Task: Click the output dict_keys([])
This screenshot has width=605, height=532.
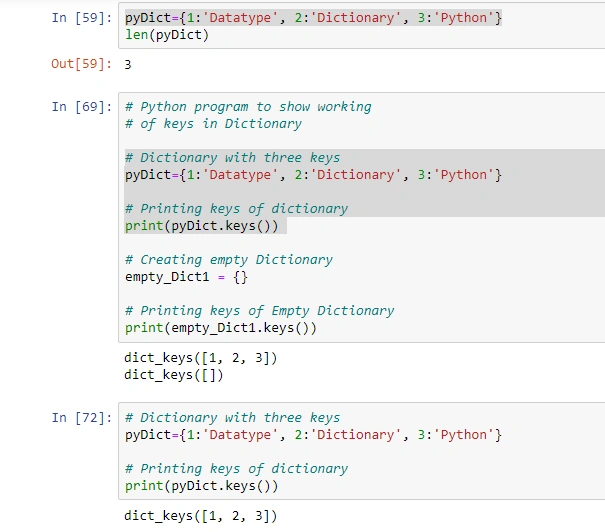Action: point(174,375)
